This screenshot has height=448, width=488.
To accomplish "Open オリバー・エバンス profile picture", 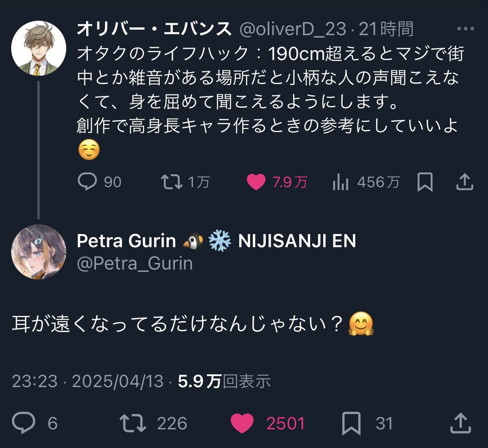I will pyautogui.click(x=38, y=48).
